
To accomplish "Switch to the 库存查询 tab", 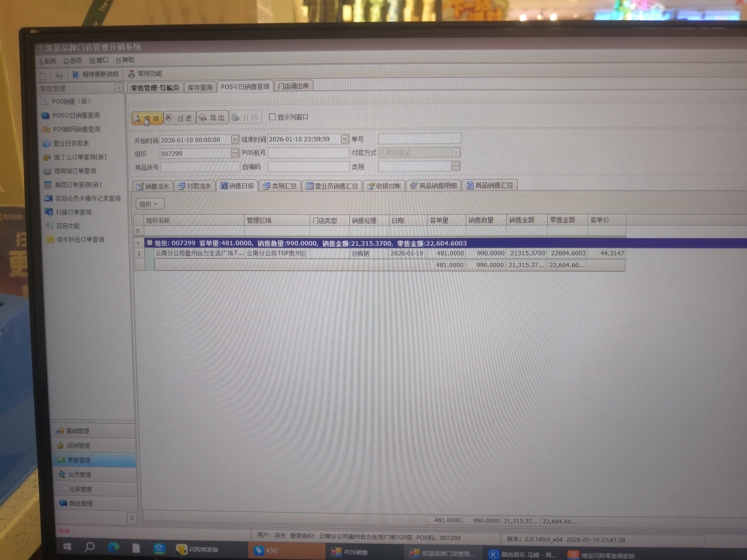I will [200, 87].
